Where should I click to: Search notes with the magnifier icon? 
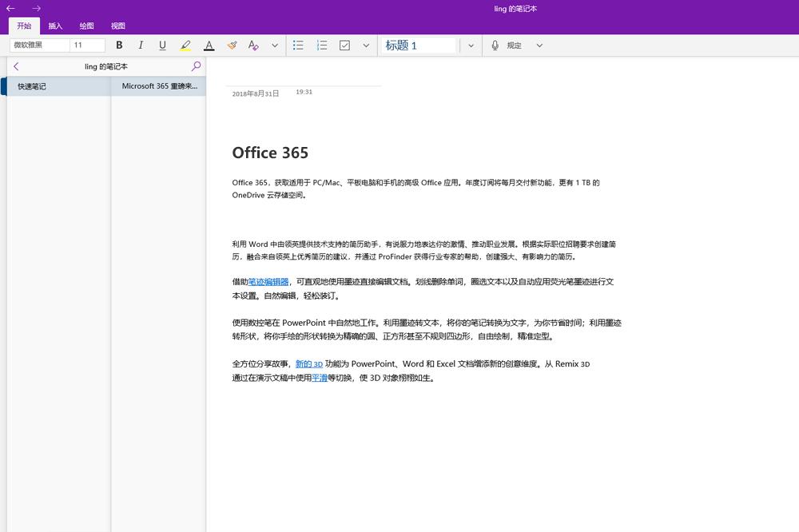tap(196, 66)
